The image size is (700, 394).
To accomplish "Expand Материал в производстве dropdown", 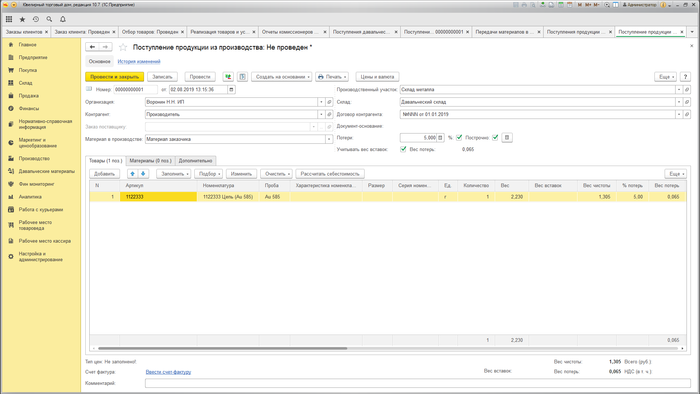I will (x=329, y=140).
